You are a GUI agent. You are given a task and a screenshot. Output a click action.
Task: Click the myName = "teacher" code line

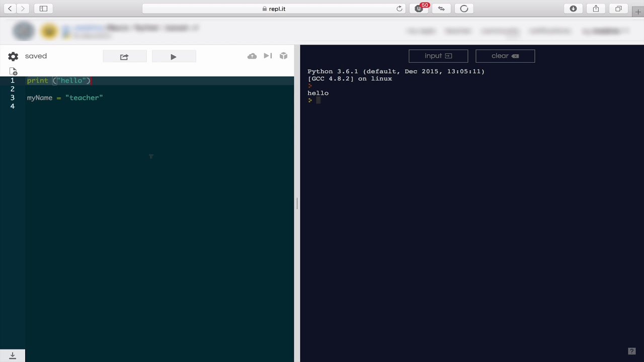click(65, 98)
